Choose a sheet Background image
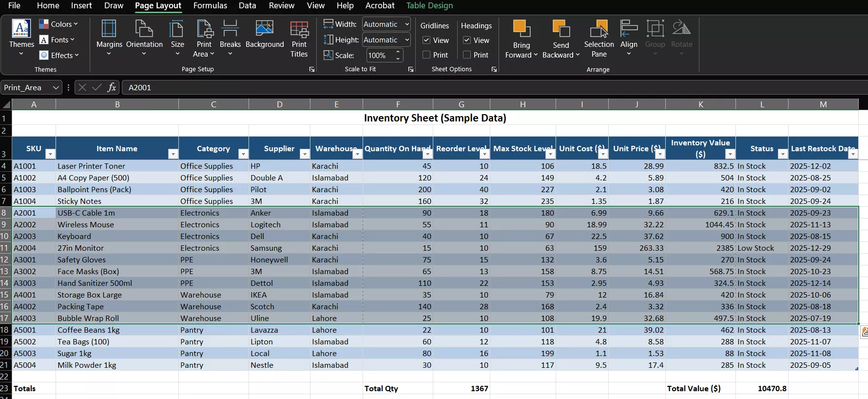The width and height of the screenshot is (868, 399). [x=264, y=34]
